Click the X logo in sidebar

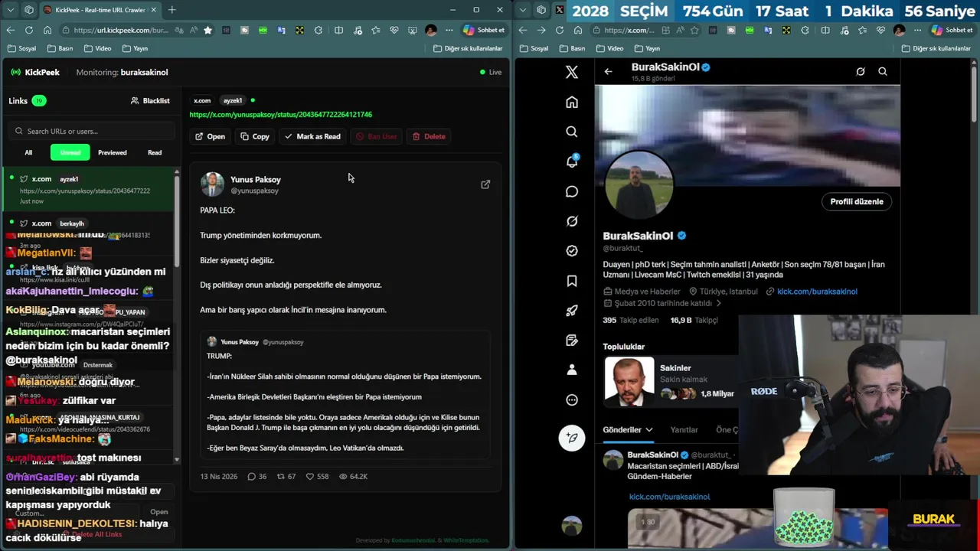[572, 72]
